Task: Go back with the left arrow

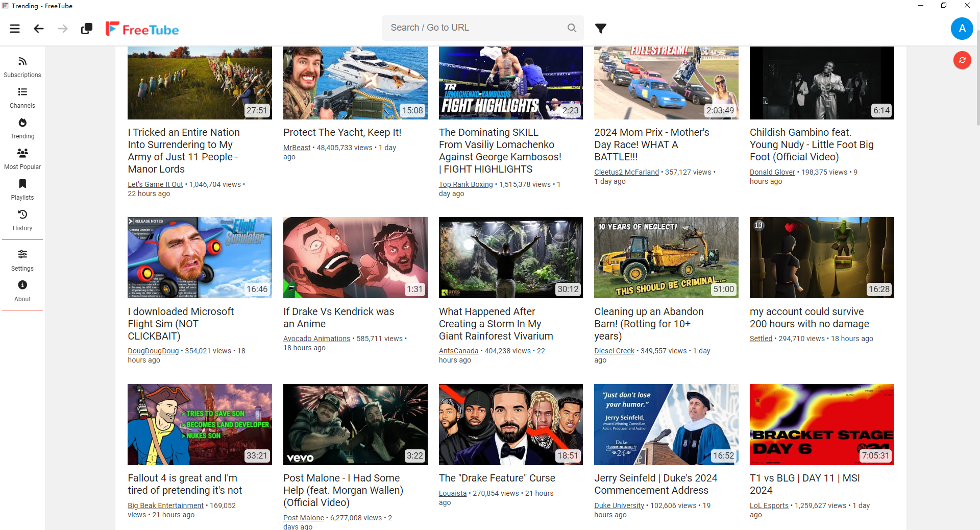Action: (39, 29)
